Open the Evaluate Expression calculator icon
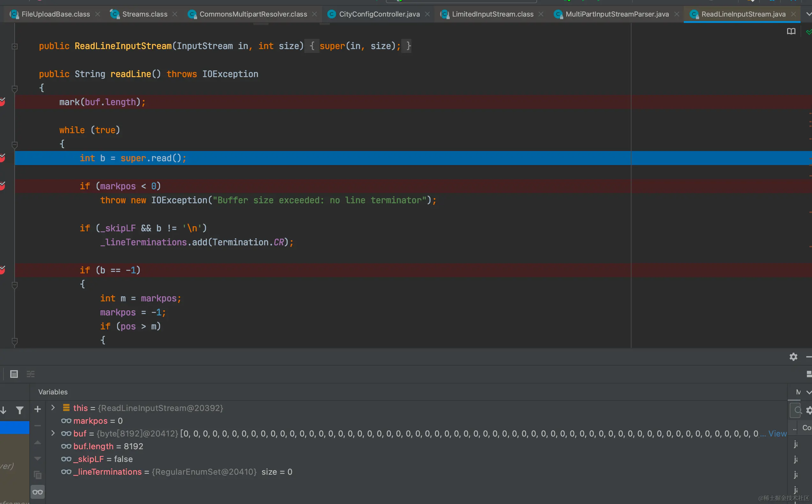Viewport: 812px width, 504px height. pos(14,374)
